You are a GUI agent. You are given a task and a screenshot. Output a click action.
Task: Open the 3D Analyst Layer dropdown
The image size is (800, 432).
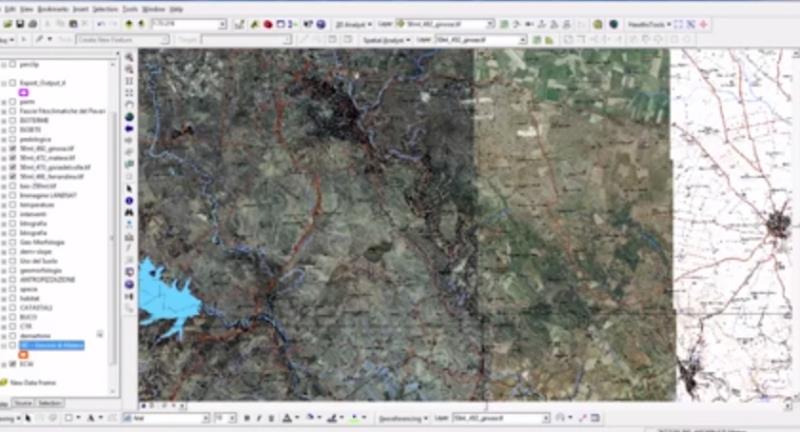point(489,23)
